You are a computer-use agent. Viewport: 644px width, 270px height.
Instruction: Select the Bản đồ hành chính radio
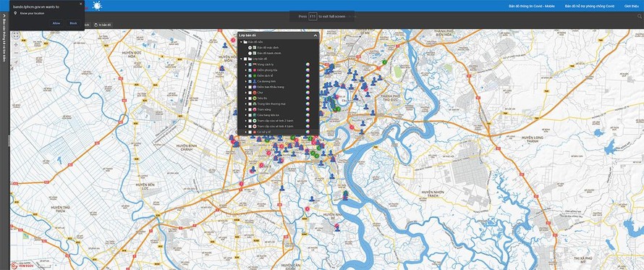[x=250, y=54]
